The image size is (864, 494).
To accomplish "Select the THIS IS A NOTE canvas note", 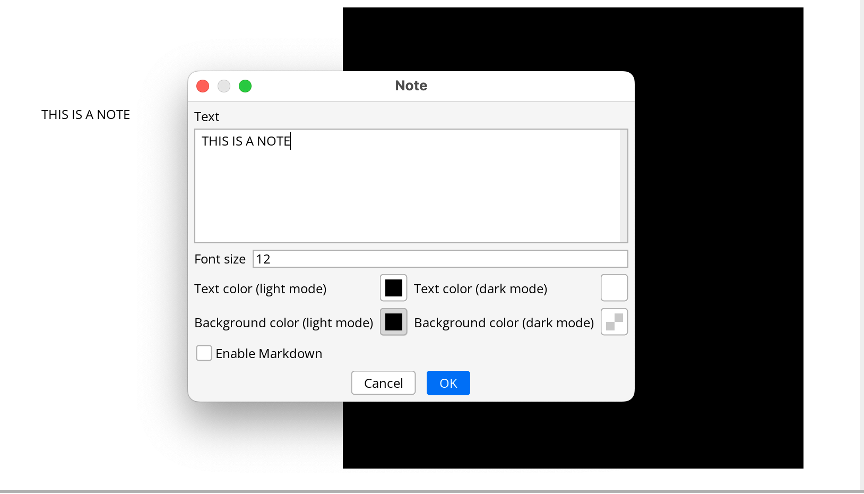I will (85, 115).
